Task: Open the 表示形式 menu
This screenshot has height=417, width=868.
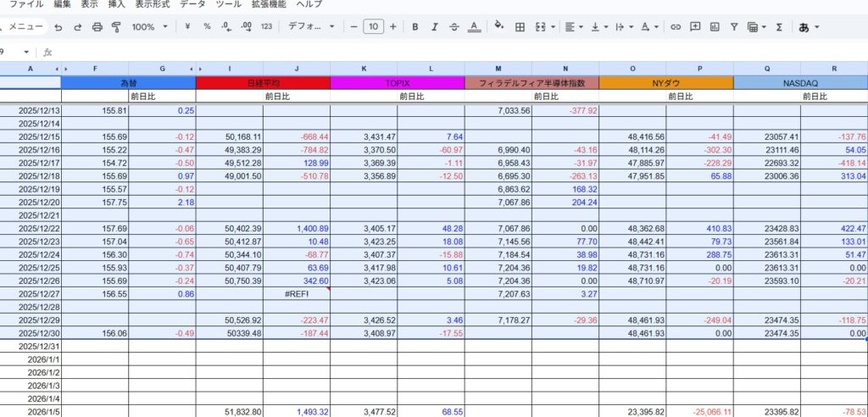Action: point(153,4)
